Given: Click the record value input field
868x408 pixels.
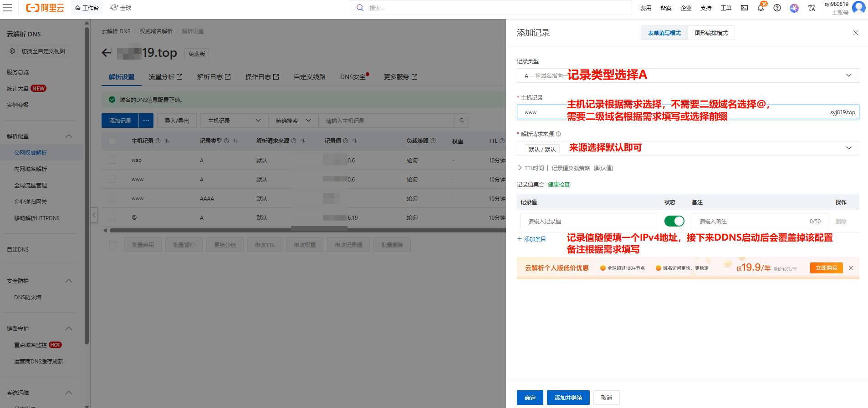Looking at the screenshot, I should point(588,222).
